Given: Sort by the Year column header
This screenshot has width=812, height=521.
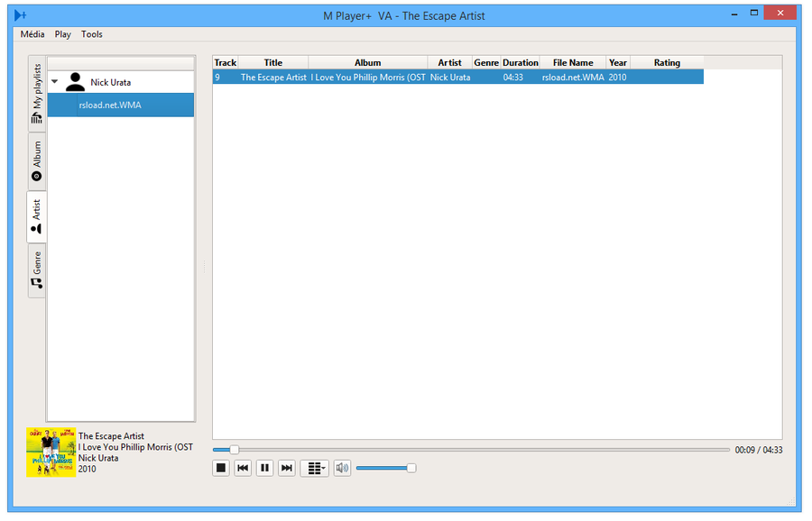Looking at the screenshot, I should coord(618,62).
